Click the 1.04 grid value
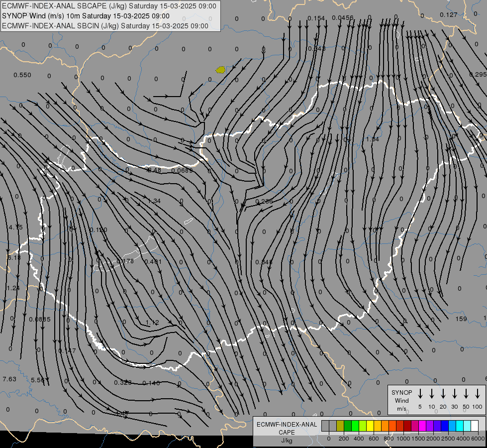487x448 pixels. tap(373, 139)
